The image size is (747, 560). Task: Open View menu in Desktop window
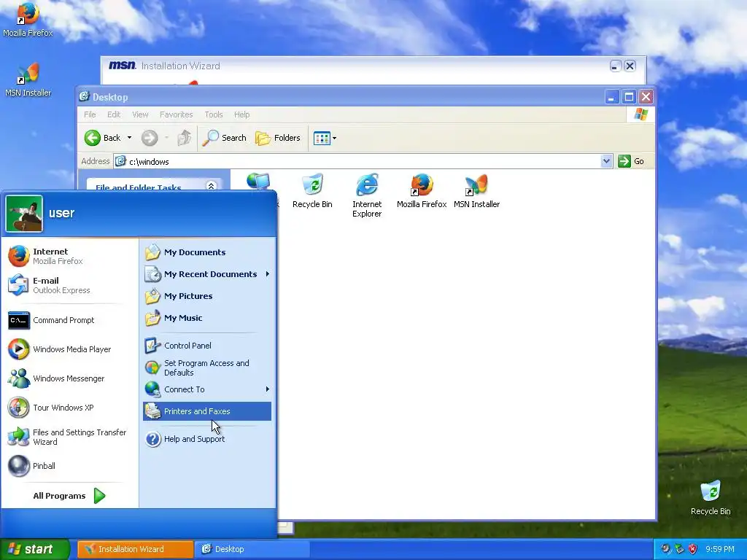(x=140, y=114)
